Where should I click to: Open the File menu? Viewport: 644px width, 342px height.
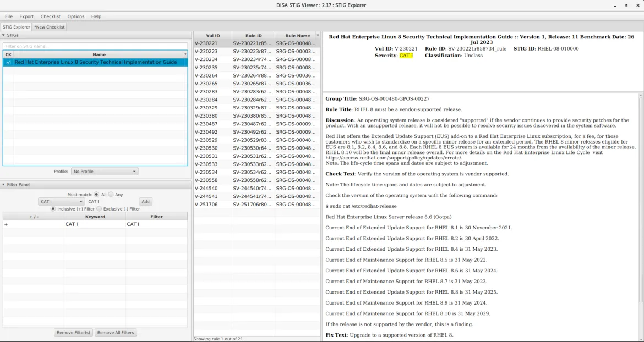click(x=8, y=16)
